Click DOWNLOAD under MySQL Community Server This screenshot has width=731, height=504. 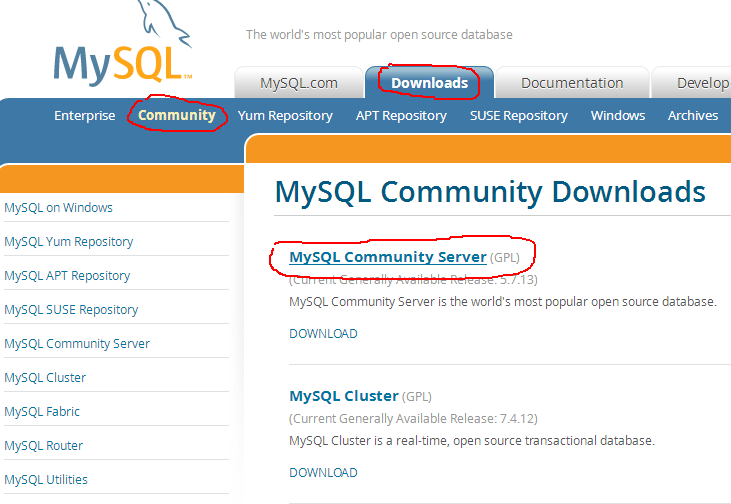(x=323, y=334)
